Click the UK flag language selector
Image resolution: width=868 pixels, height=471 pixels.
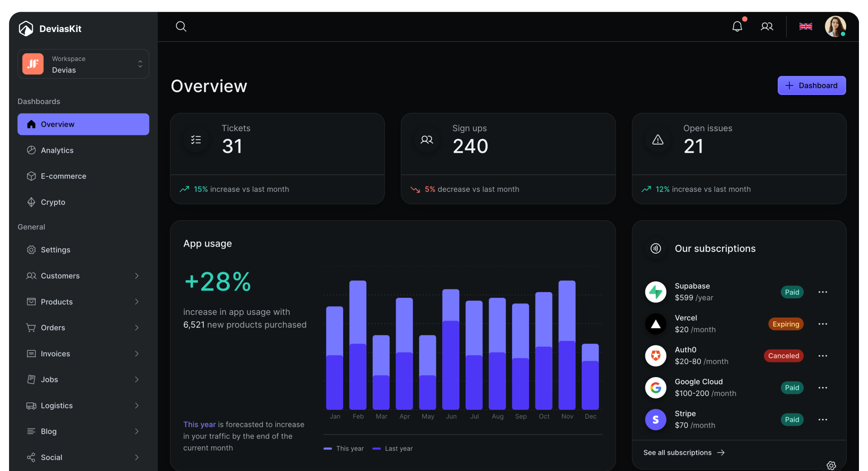(805, 26)
